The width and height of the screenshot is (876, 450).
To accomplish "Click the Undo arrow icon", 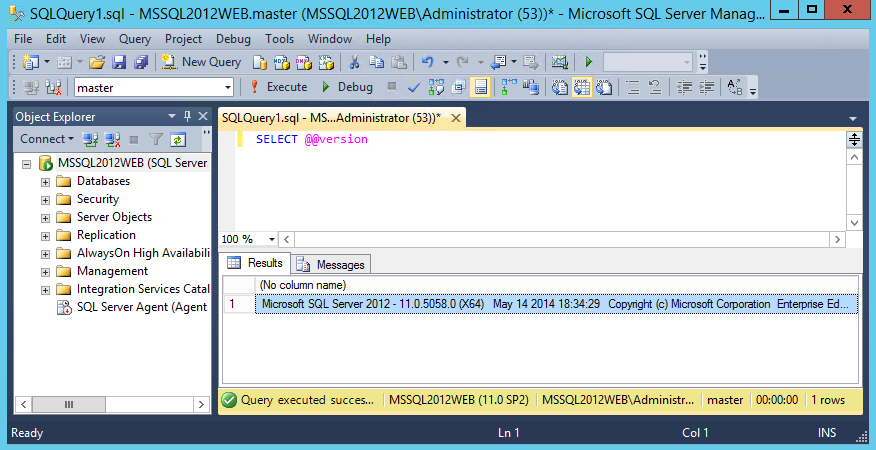I will tap(428, 62).
